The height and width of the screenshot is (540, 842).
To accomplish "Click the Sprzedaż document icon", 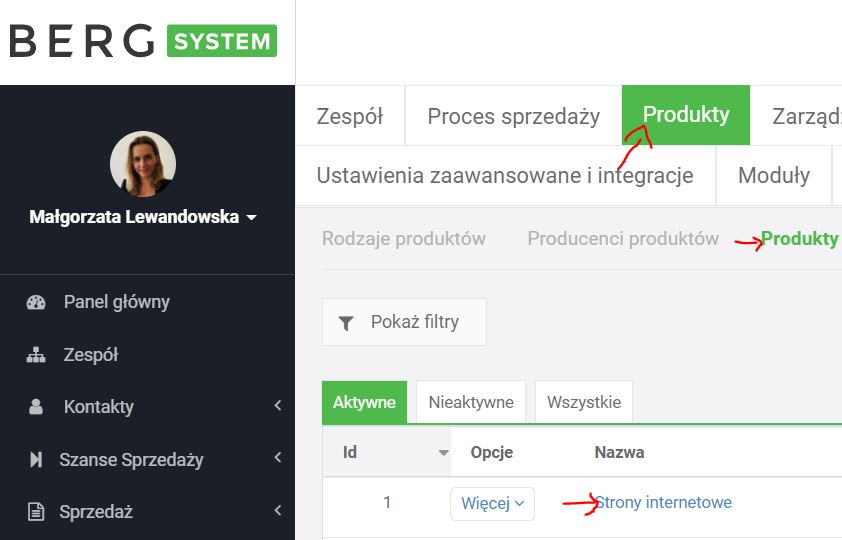I will (36, 512).
